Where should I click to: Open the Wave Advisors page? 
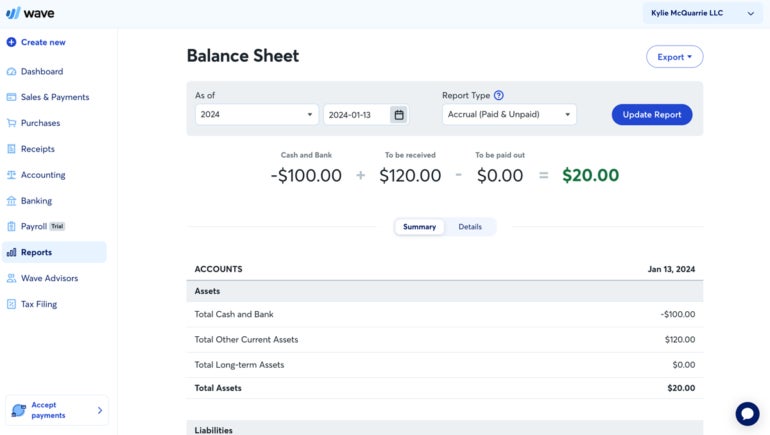(49, 278)
